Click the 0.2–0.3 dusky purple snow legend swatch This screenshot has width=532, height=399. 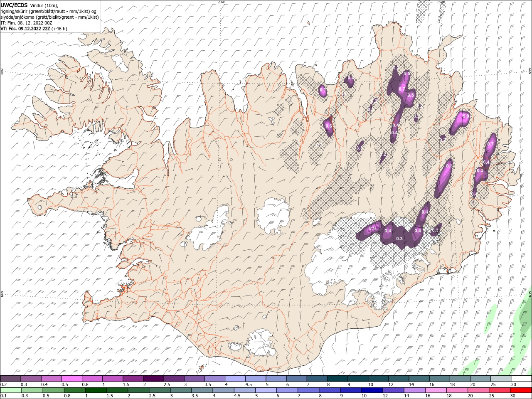tap(10, 379)
